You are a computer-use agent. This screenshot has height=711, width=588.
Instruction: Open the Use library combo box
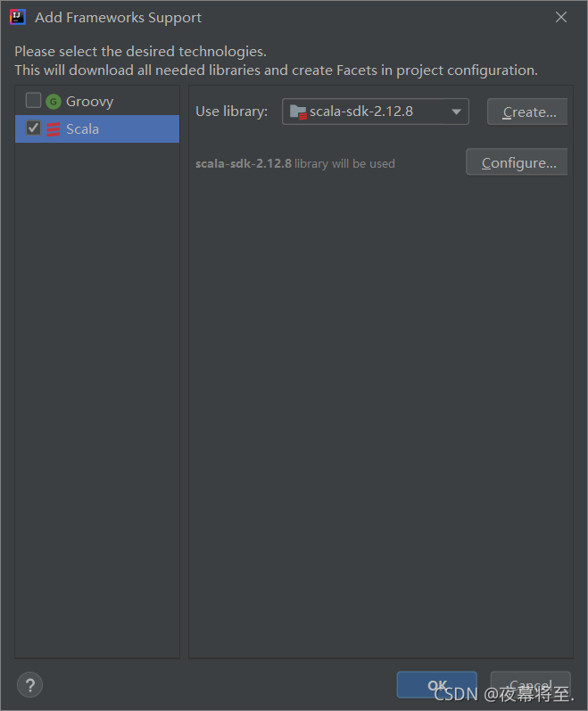pyautogui.click(x=376, y=112)
